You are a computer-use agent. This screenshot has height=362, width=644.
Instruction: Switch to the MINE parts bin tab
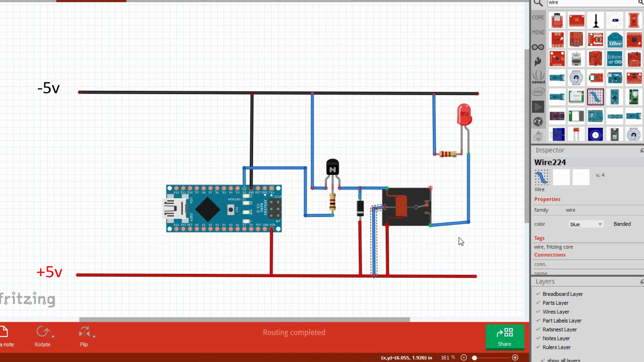click(538, 32)
